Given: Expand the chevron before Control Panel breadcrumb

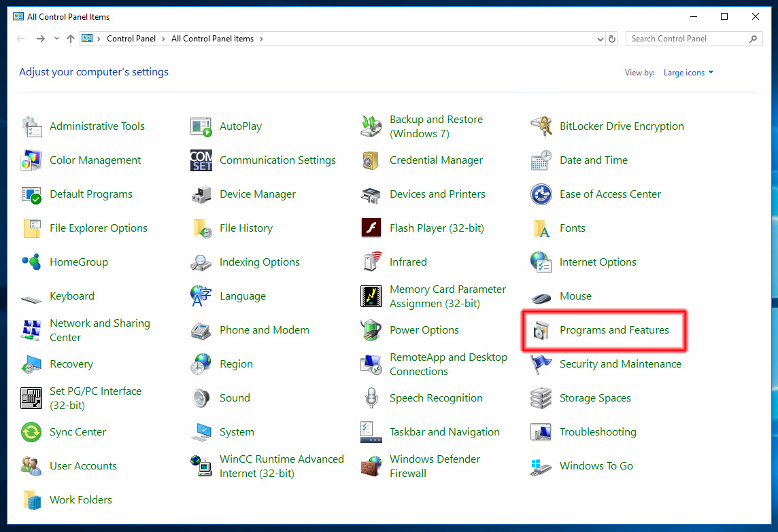Looking at the screenshot, I should (99, 39).
